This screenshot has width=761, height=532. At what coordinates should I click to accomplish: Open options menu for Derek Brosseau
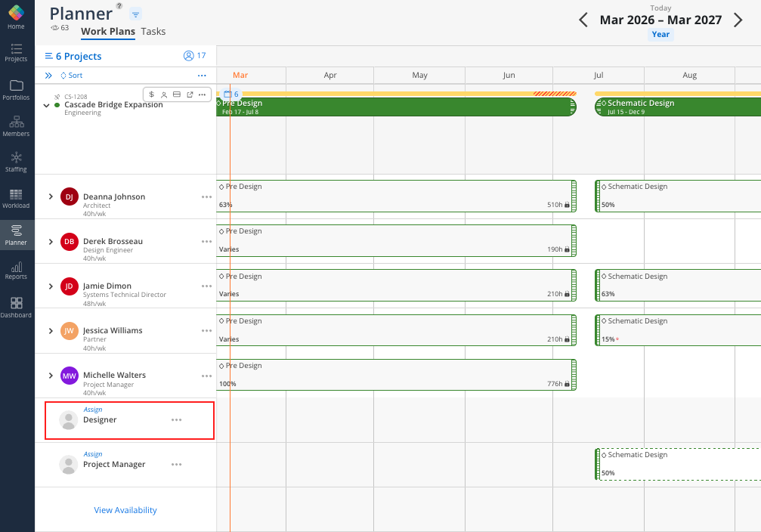coord(207,241)
